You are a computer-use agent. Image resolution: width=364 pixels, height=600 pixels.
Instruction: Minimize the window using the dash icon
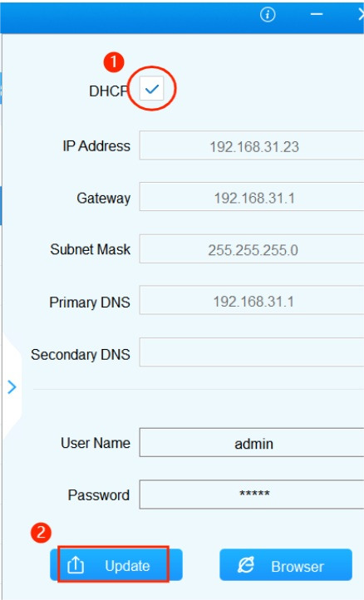pyautogui.click(x=317, y=14)
